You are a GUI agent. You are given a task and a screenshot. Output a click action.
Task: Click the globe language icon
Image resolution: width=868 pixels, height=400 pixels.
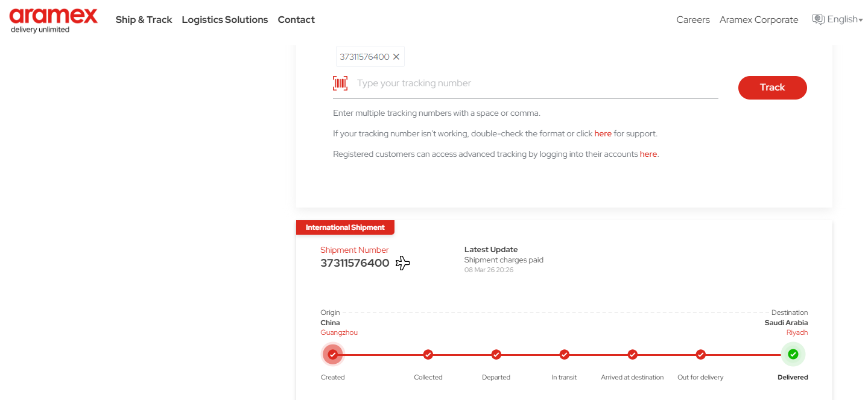(x=818, y=19)
